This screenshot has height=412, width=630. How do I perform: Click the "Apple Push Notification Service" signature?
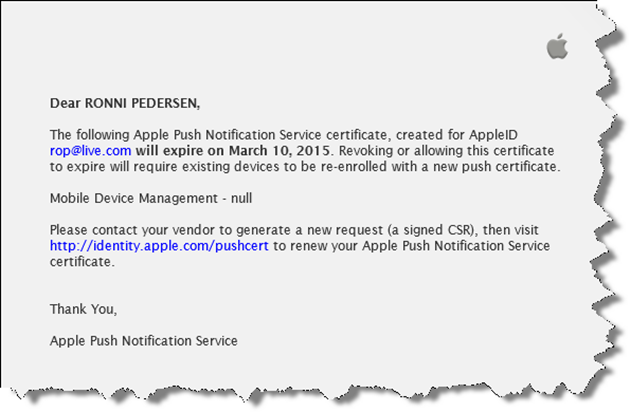pos(144,341)
